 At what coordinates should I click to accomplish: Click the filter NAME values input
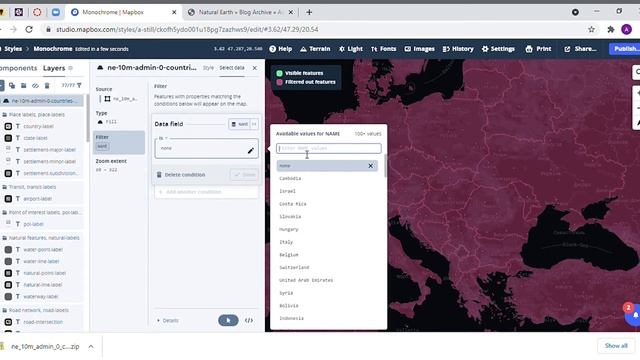tap(329, 148)
